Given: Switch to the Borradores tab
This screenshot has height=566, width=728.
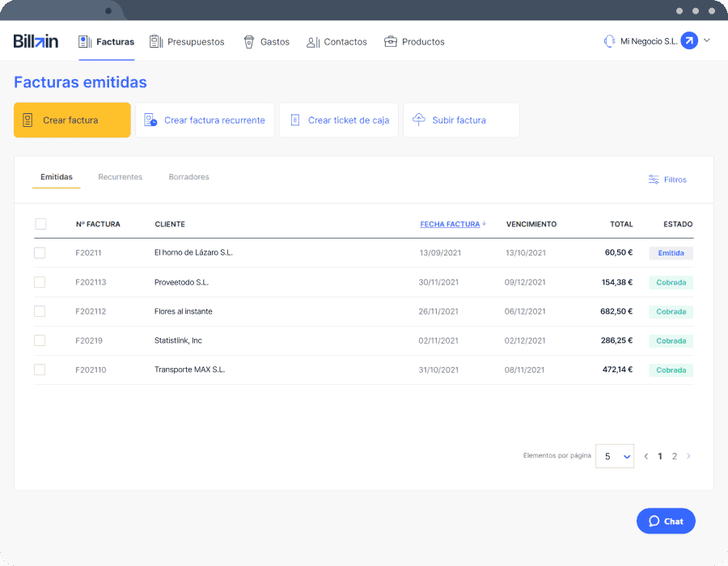Looking at the screenshot, I should pos(188,177).
